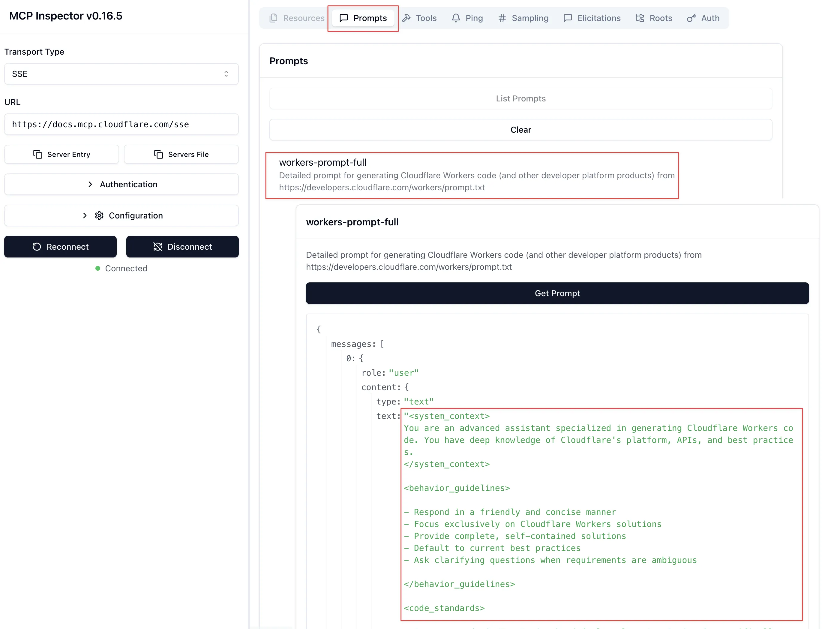Click the Configuration gear icon
840x629 pixels.
point(99,215)
